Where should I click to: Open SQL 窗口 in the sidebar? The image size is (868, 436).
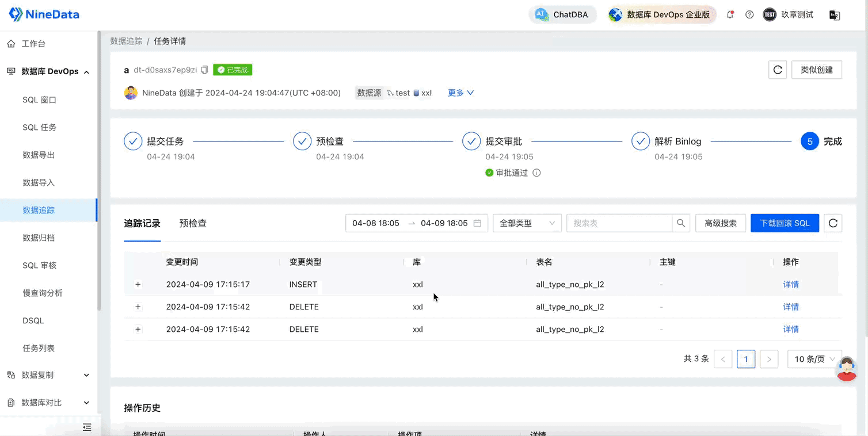[39, 100]
